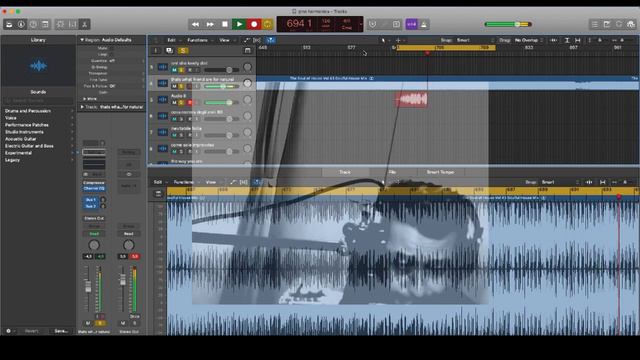The height and width of the screenshot is (360, 640).
Task: Open the List Editors button
Action: coord(595,24)
